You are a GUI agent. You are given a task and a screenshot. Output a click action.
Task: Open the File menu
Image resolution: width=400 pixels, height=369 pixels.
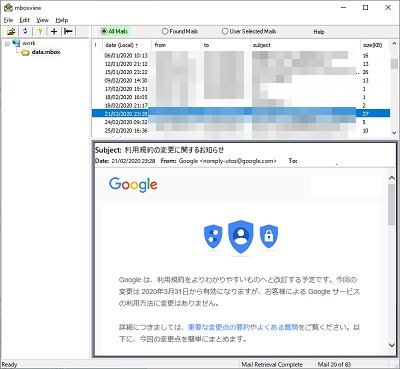[8, 20]
